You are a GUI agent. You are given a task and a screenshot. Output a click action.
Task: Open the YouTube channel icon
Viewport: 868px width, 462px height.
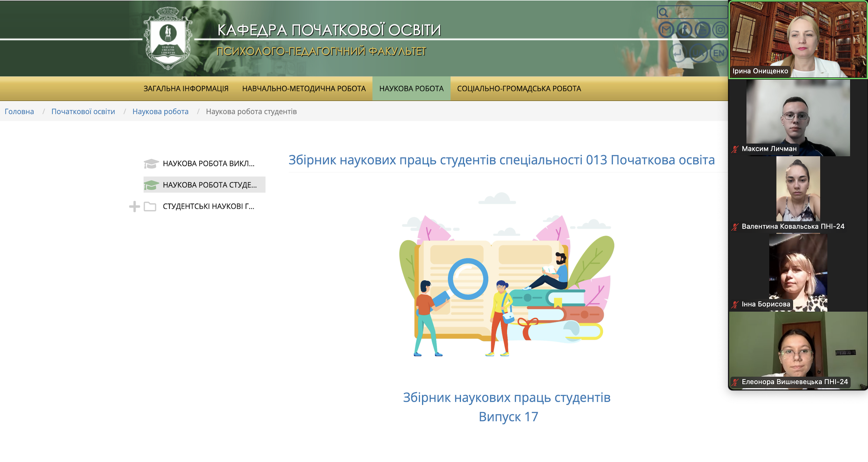[702, 30]
